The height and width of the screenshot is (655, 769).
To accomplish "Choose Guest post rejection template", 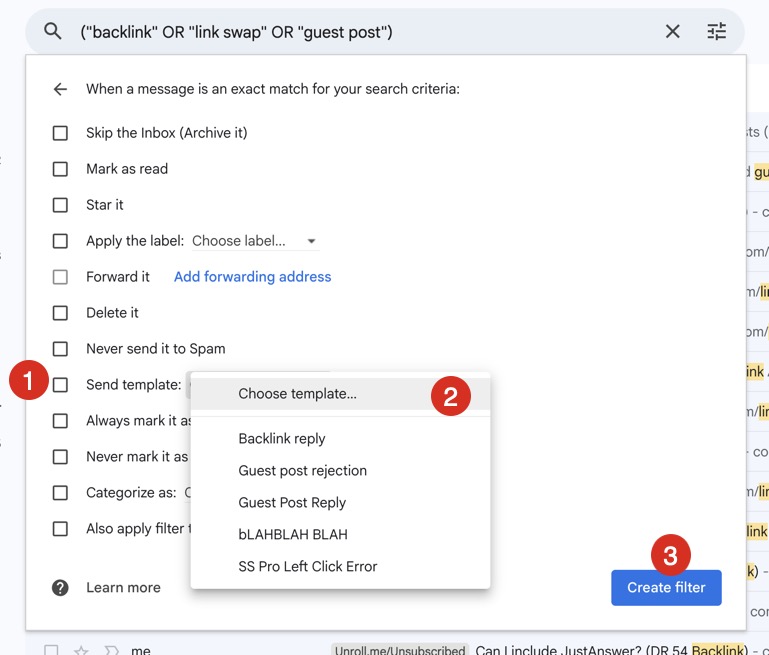I will point(302,471).
